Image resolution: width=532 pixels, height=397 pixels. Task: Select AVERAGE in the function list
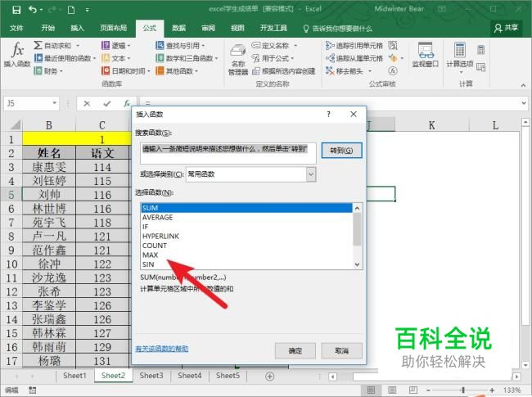[246, 217]
